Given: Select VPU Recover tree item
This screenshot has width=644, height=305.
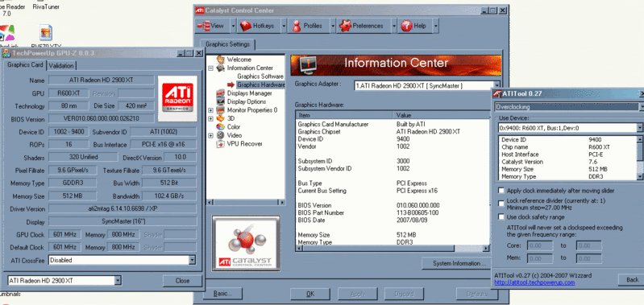Looking at the screenshot, I should tap(244, 144).
